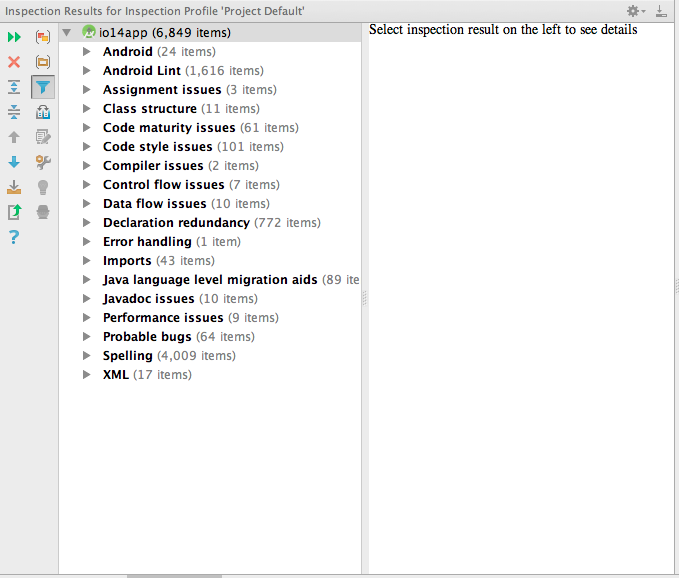679x578 pixels.
Task: Hide the tool window with the dock icon
Action: coord(662,11)
